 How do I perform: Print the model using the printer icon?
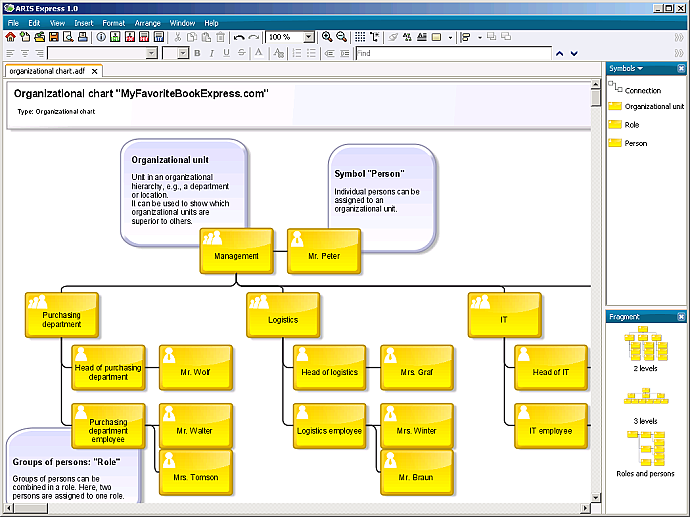(x=82, y=37)
